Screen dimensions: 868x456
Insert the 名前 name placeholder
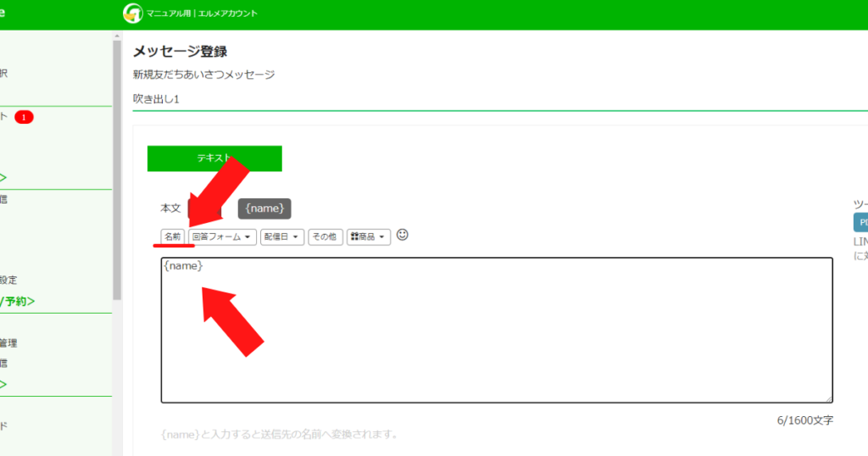coord(173,236)
